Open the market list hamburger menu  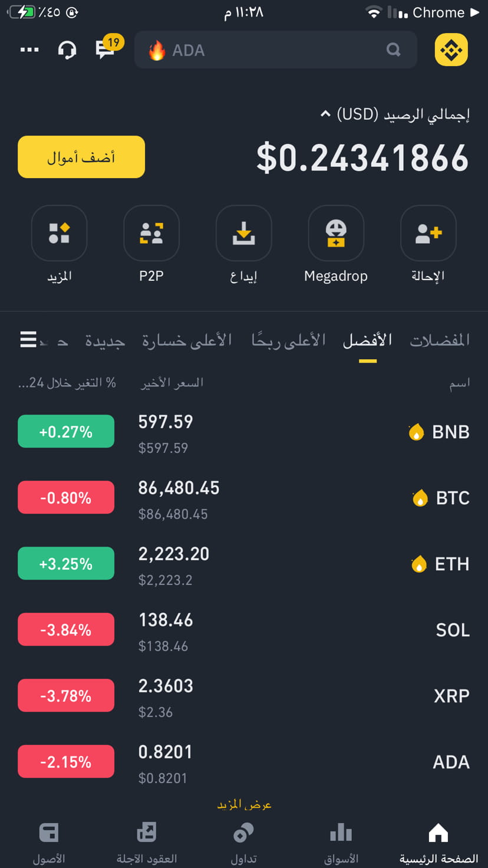(28, 340)
